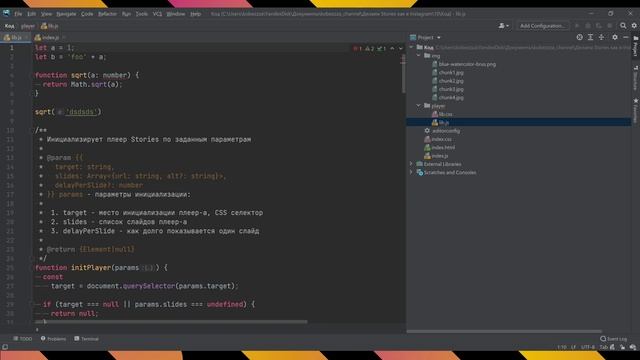Click the UTF-8 encoding status entry
This screenshot has width=640, height=360.
[x=588, y=347]
